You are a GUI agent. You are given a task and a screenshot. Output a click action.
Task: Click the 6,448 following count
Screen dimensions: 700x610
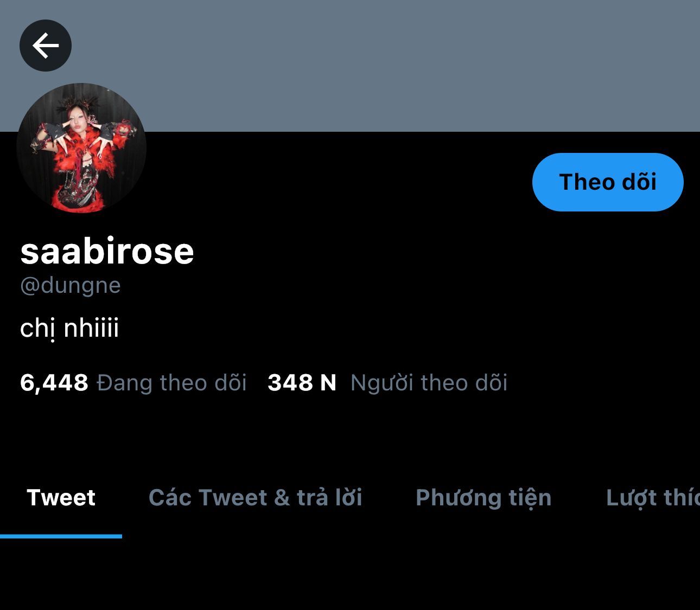coord(54,383)
